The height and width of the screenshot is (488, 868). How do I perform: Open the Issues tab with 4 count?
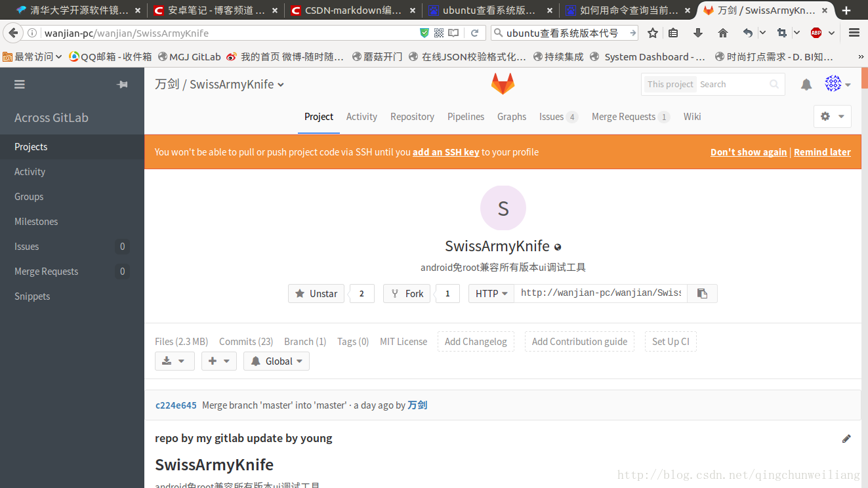point(558,117)
